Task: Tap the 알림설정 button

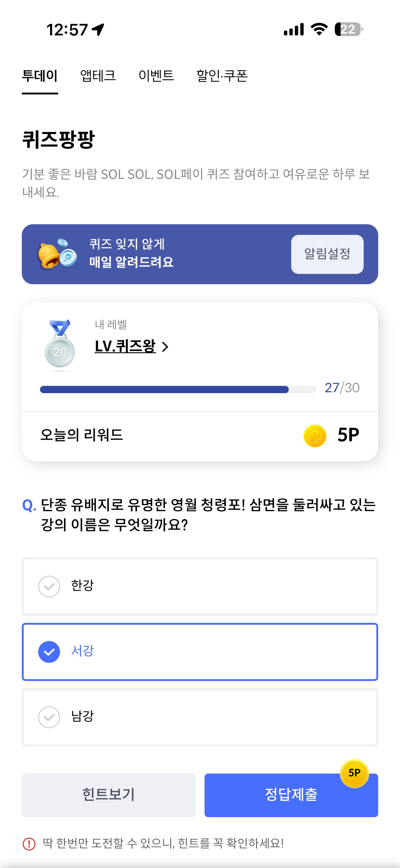Action: pos(327,254)
